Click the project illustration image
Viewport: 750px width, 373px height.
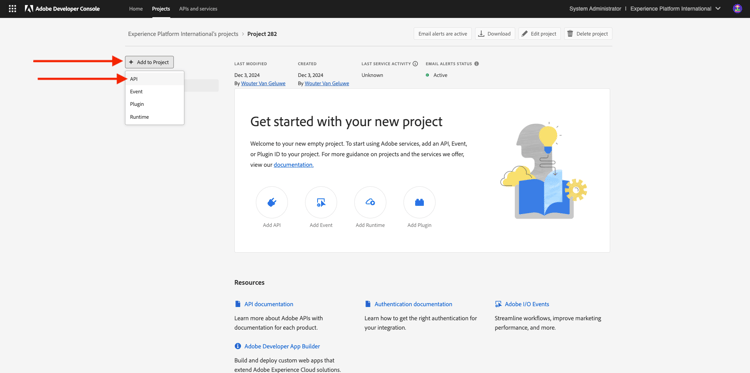pos(543,171)
